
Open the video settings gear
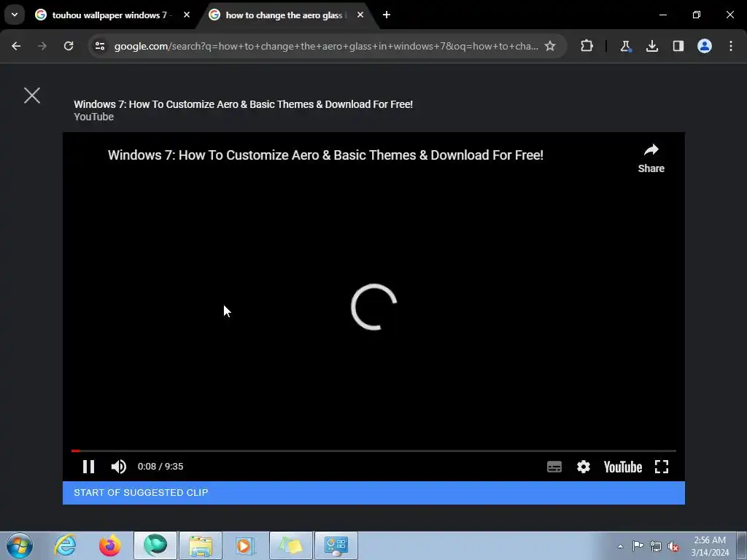point(584,467)
